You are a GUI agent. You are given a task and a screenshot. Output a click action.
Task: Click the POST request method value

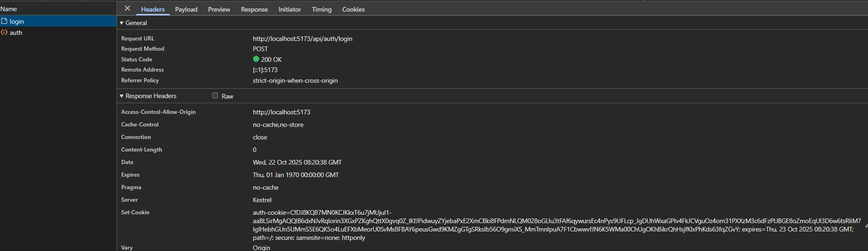(x=260, y=49)
